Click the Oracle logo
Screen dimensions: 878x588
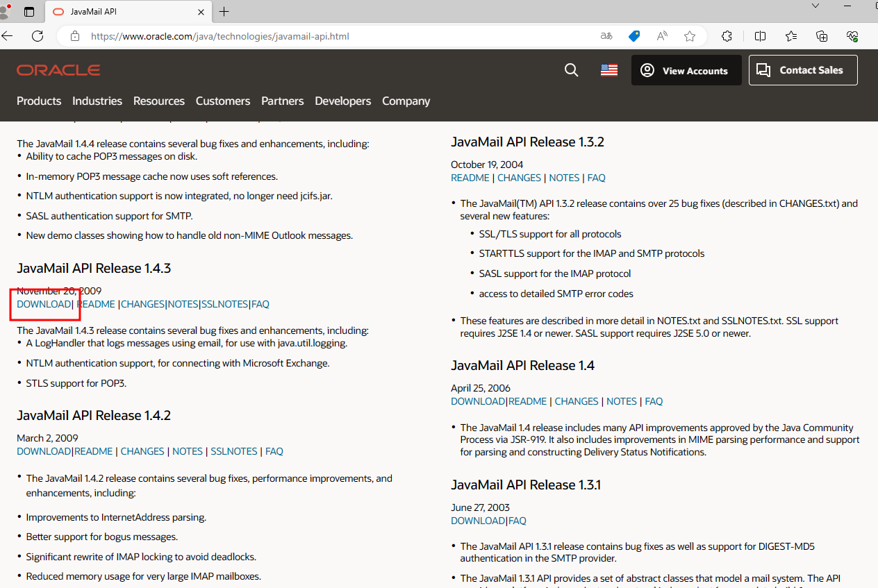tap(58, 70)
